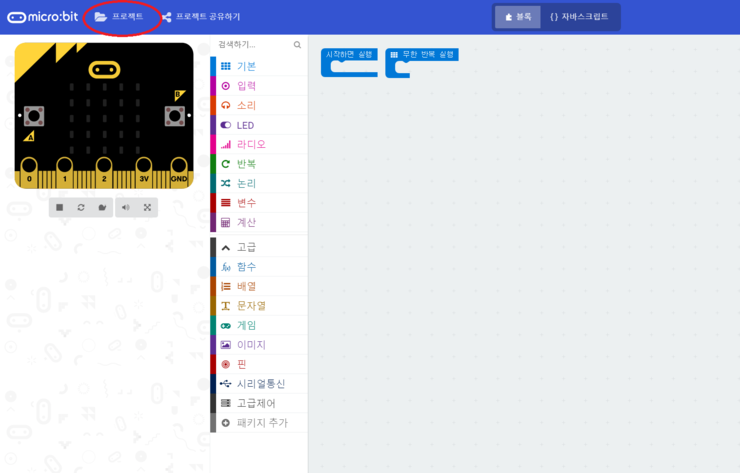Click the micro:bit logo
The height and width of the screenshot is (473, 740).
pos(42,17)
